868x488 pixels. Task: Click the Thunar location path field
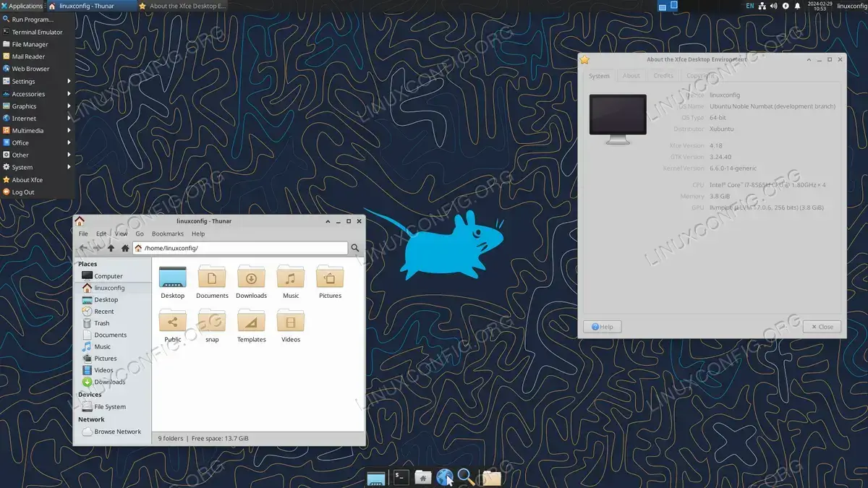[x=240, y=248]
